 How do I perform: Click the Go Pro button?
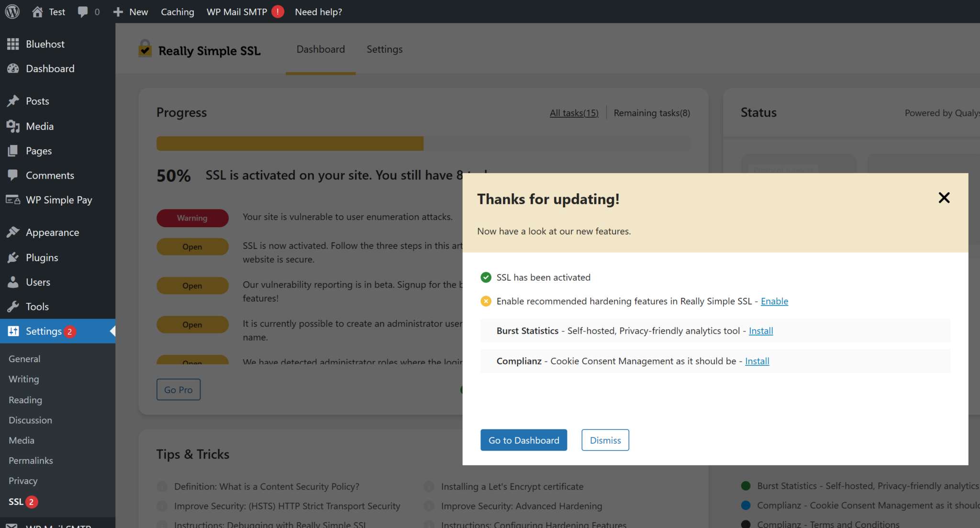(178, 390)
